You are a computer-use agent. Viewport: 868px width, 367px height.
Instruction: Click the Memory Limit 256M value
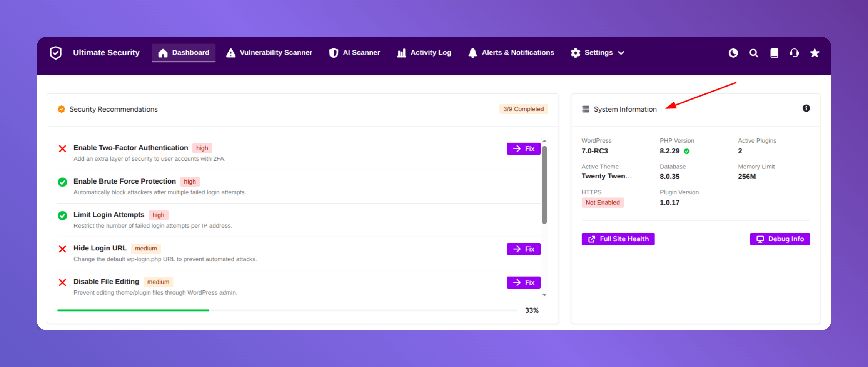[747, 177]
